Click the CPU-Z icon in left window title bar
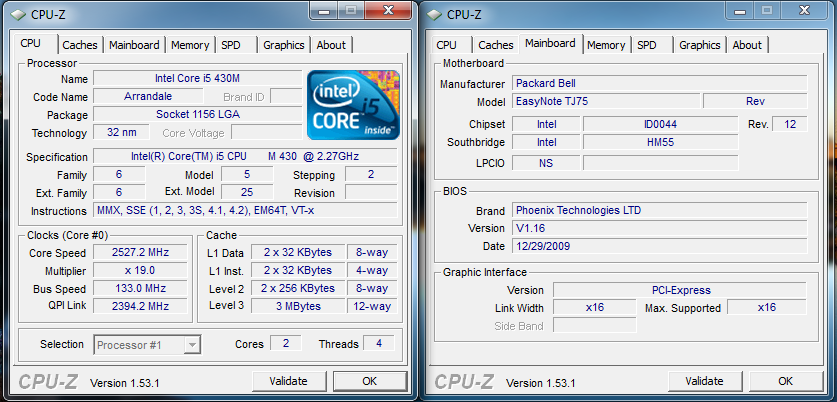 pyautogui.click(x=19, y=14)
